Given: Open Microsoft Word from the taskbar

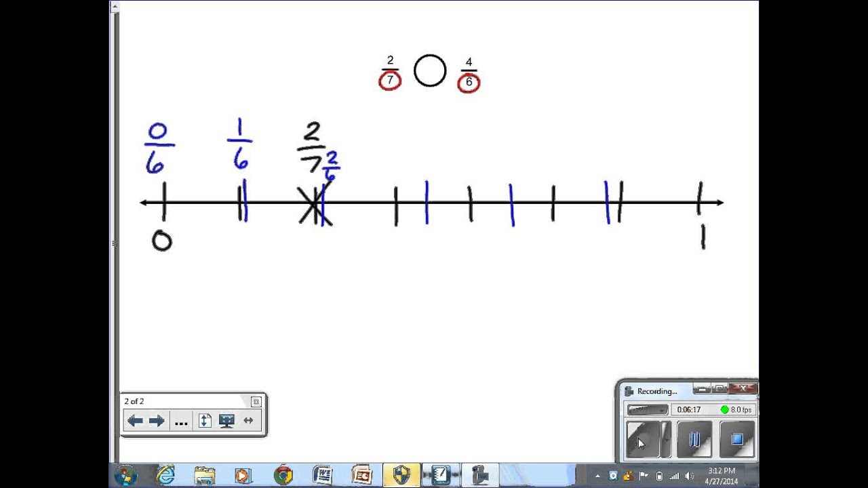Looking at the screenshot, I should pyautogui.click(x=323, y=475).
